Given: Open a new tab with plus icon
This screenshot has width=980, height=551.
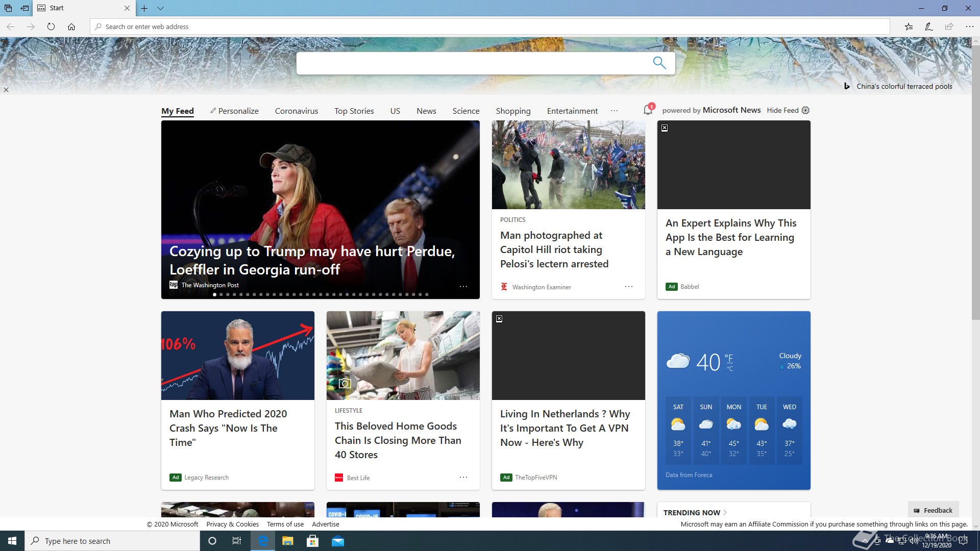Looking at the screenshot, I should 144,8.
